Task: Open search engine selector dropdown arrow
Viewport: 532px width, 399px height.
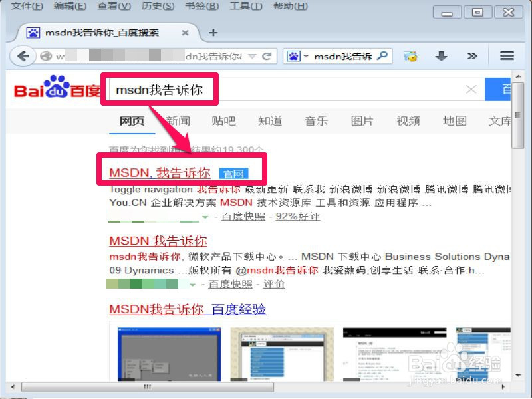Action: (306, 56)
